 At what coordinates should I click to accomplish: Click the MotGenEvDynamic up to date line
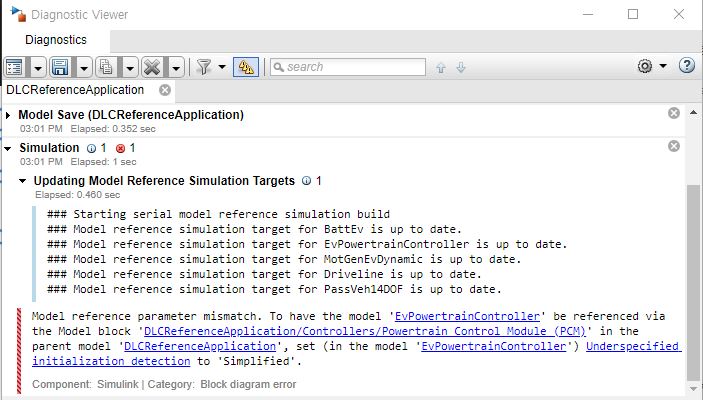coord(284,260)
